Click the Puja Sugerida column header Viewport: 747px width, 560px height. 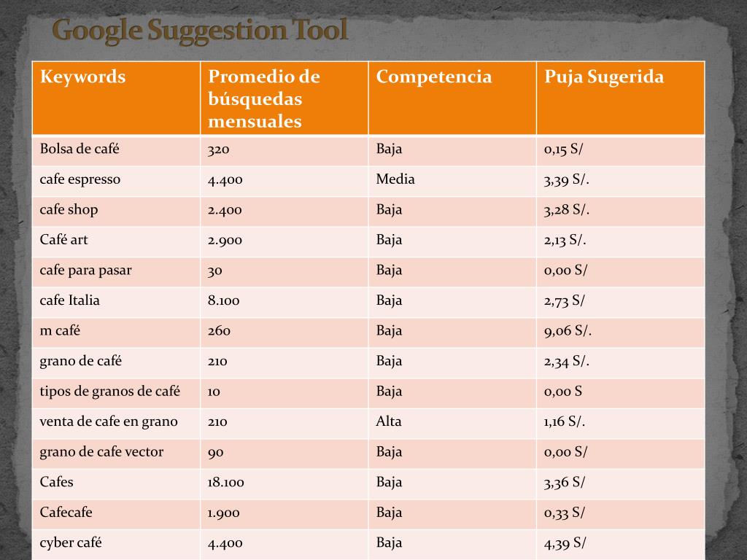point(621,98)
